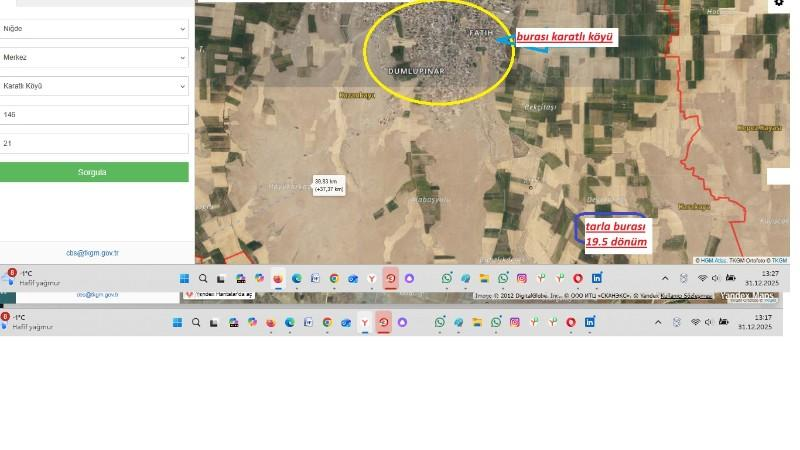The image size is (800, 450).
Task: Open Instagram on the 13:17 taskbar
Action: [x=515, y=322]
